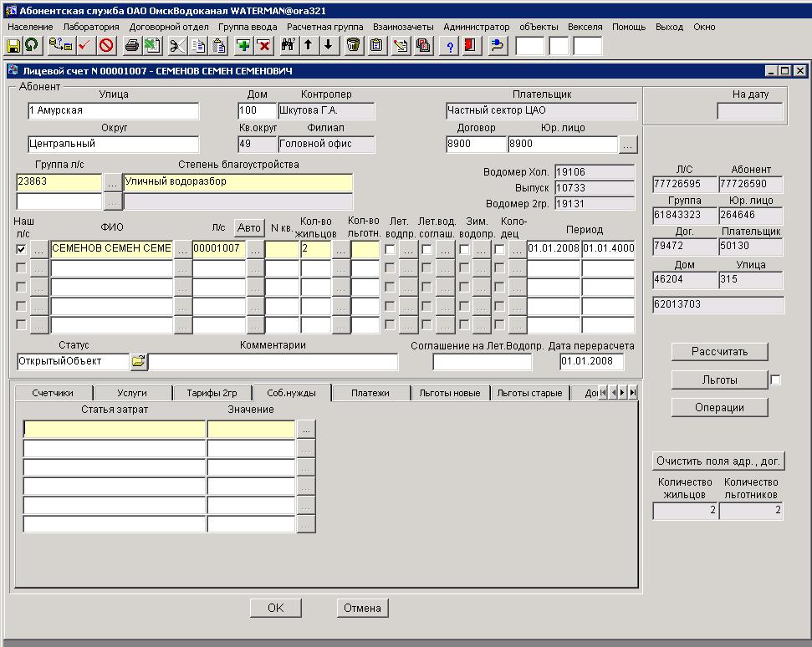Viewport: 812px width, 647px height.
Task: Click the red X Delete record icon
Action: pos(263,45)
